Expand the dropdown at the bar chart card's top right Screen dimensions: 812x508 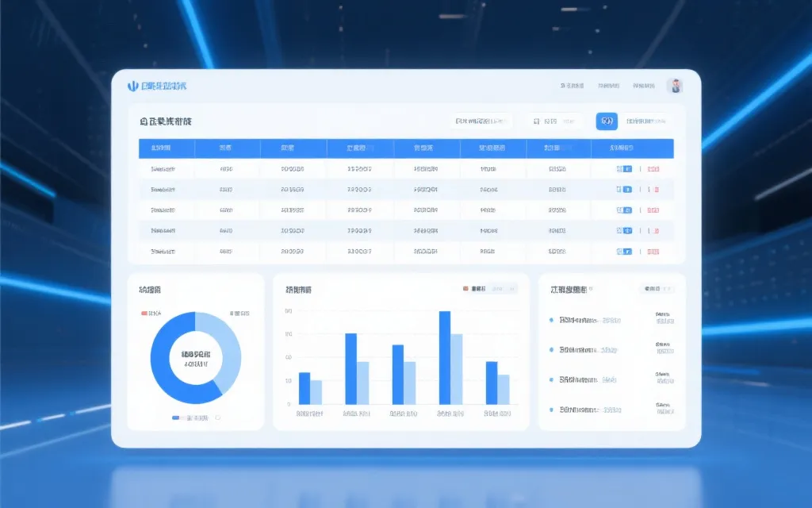click(508, 290)
